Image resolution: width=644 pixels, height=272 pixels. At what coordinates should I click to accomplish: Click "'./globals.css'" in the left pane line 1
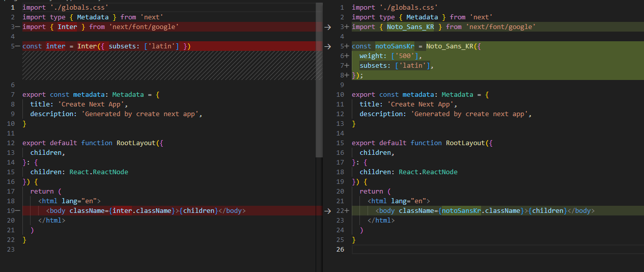coord(79,8)
